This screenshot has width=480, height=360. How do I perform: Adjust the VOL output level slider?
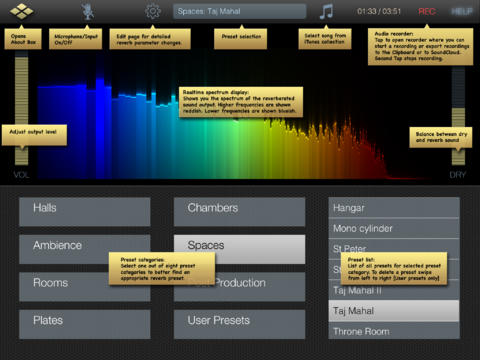click(21, 110)
